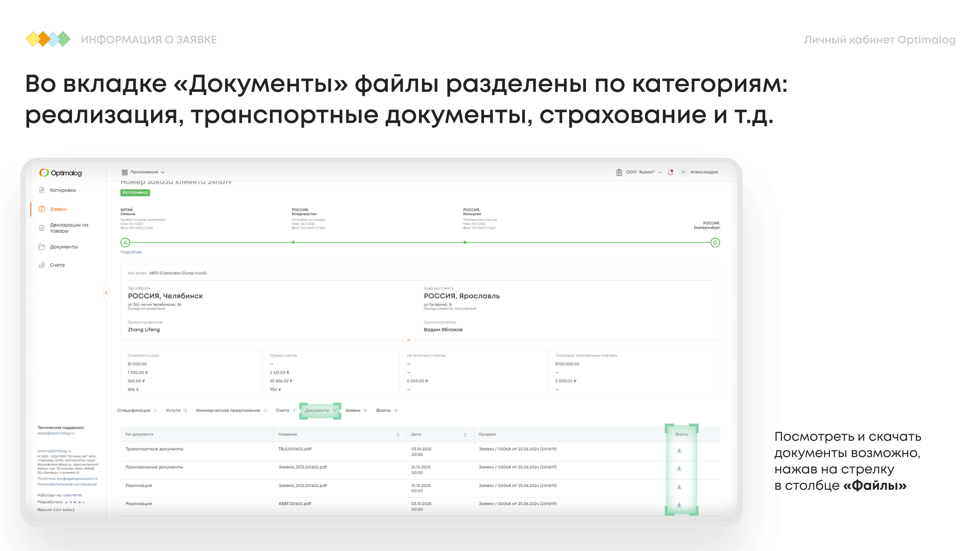Collapse the left sidebar arrow
Image resolution: width=980 pixels, height=551 pixels.
pos(106,292)
